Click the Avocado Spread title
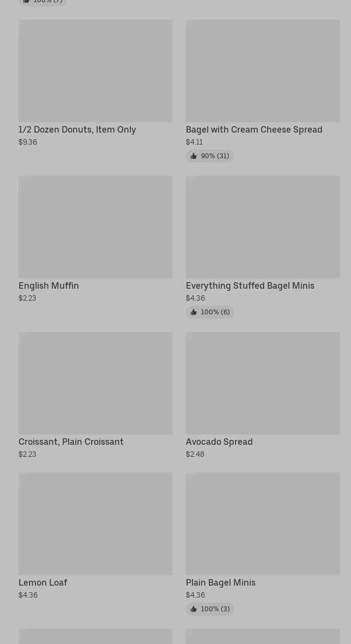The image size is (351, 644). (x=219, y=442)
